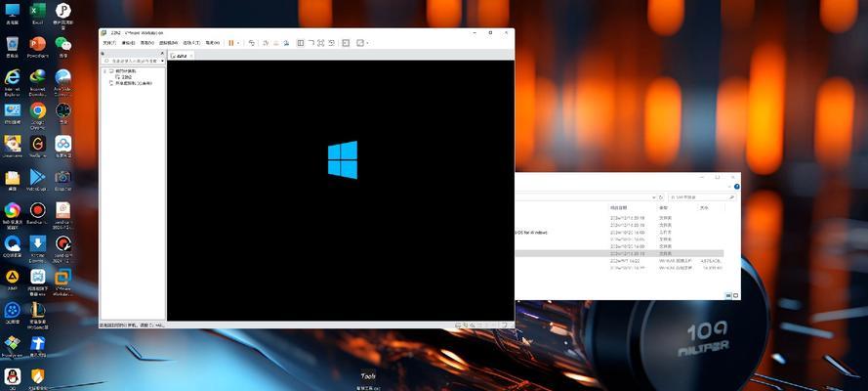868x391 pixels.
Task: Collapse the 我的计算机 tree node
Action: tap(104, 71)
